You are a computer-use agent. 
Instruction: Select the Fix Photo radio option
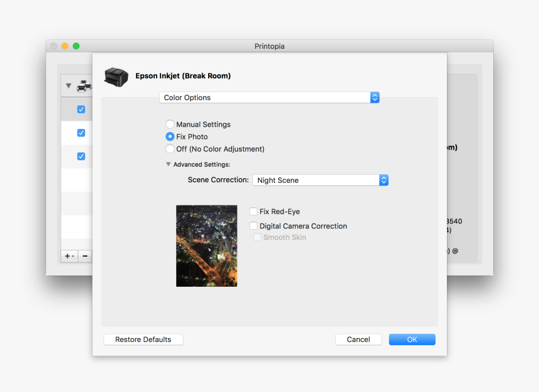pos(170,137)
